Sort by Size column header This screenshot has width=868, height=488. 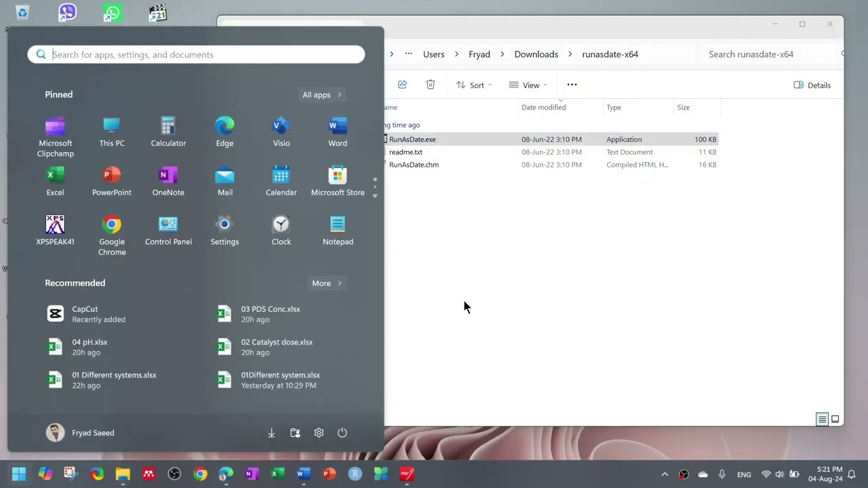pyautogui.click(x=696, y=107)
